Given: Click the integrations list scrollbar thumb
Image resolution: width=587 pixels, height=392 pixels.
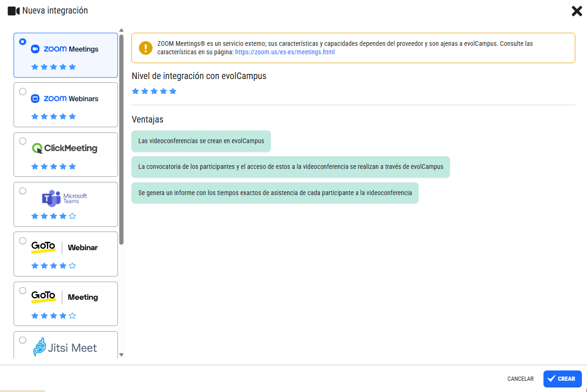Looking at the screenshot, I should [x=122, y=139].
